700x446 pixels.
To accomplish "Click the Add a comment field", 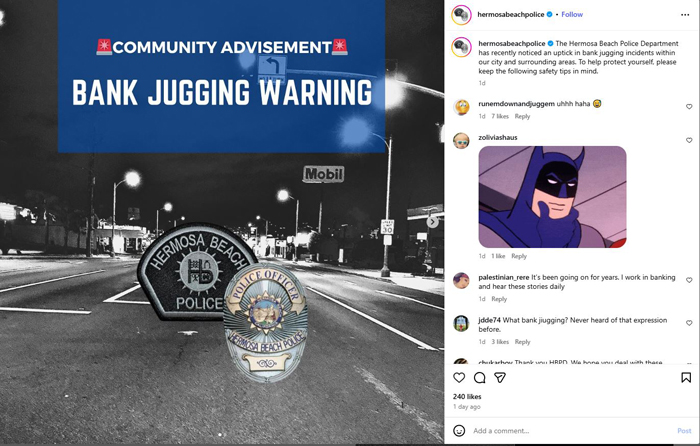I will point(572,431).
